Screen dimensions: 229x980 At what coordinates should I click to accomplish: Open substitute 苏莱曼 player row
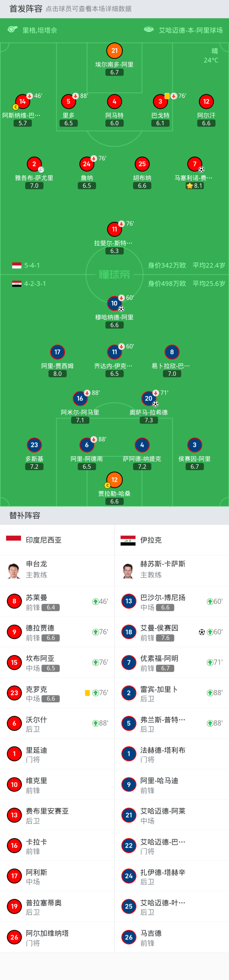tap(57, 601)
